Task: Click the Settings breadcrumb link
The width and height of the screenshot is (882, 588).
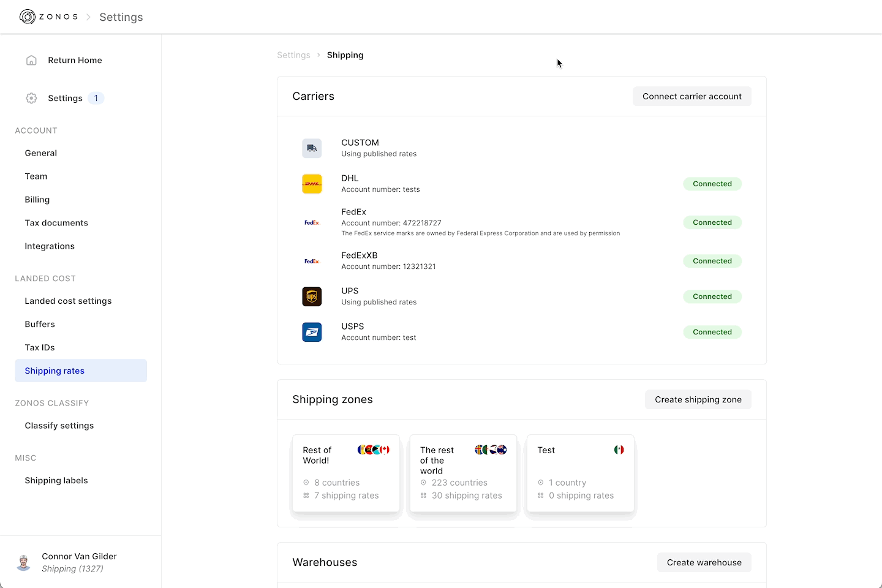Action: pos(293,55)
